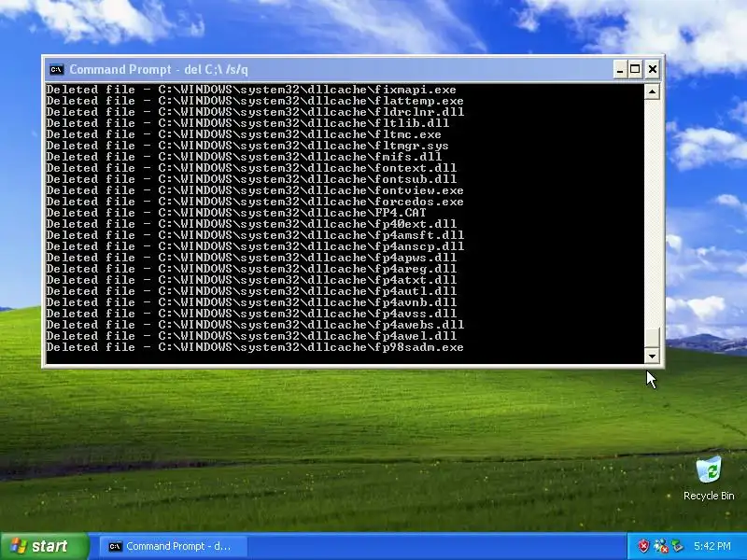747x560 pixels.
Task: Click the line ending with fp4awebs.dll
Action: coord(255,325)
